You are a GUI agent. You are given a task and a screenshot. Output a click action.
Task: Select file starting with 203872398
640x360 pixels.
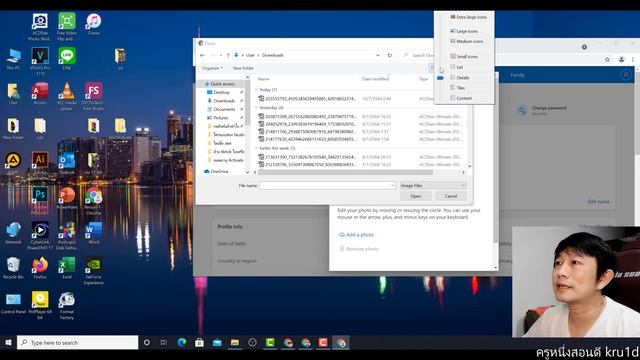point(307,117)
